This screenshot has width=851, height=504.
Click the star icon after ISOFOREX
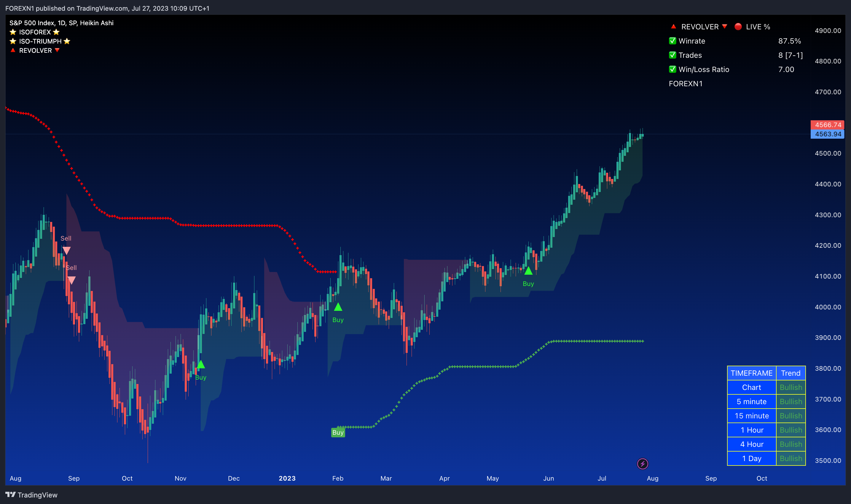pos(56,32)
